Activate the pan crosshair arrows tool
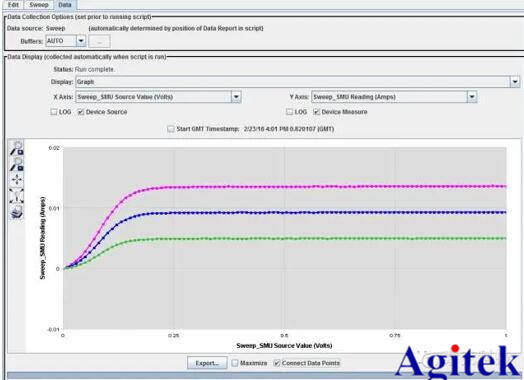Viewport: 524px width, 380px height. [x=16, y=180]
